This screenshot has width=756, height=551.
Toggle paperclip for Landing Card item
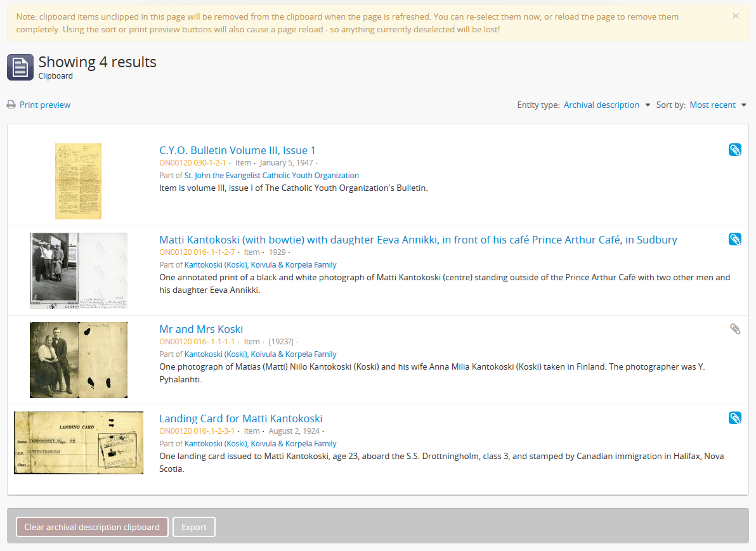coord(734,418)
